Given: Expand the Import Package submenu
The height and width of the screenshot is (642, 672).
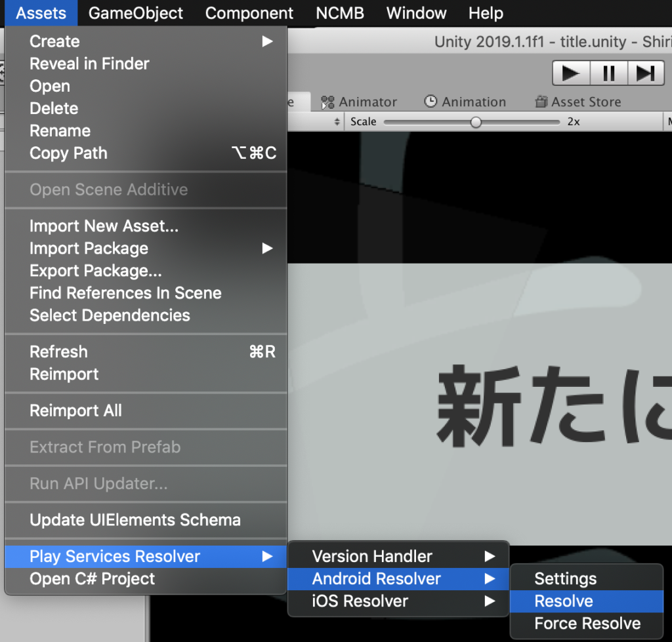Looking at the screenshot, I should (89, 249).
